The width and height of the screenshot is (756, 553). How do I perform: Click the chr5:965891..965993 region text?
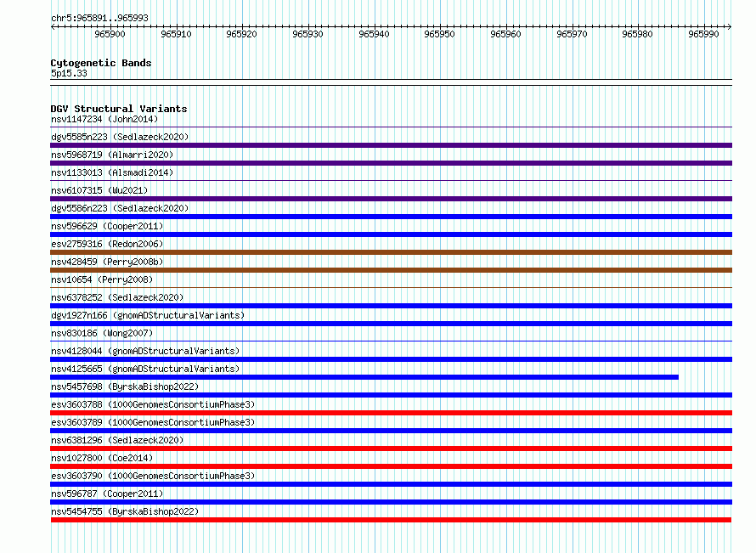[x=99, y=18]
